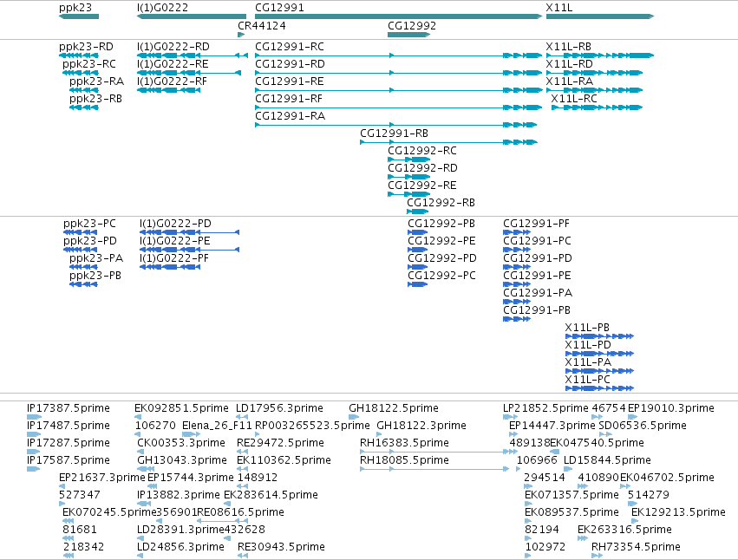
Task: Select cDNA clone LD17956.3prime
Action: point(279,408)
